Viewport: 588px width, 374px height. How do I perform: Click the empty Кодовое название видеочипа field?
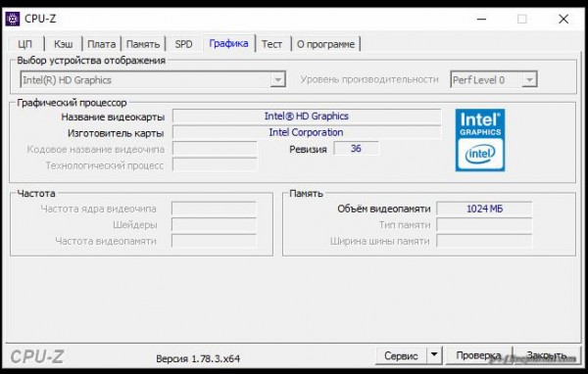click(x=215, y=149)
